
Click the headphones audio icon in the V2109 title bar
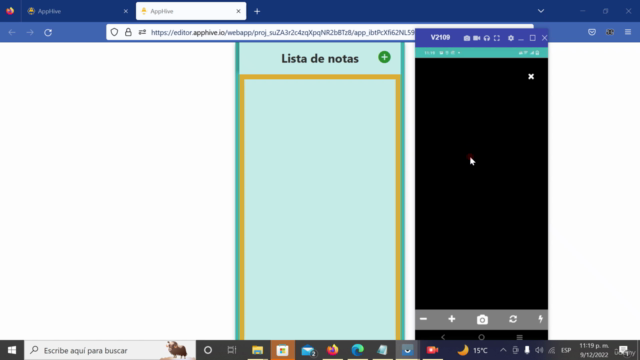click(x=487, y=38)
